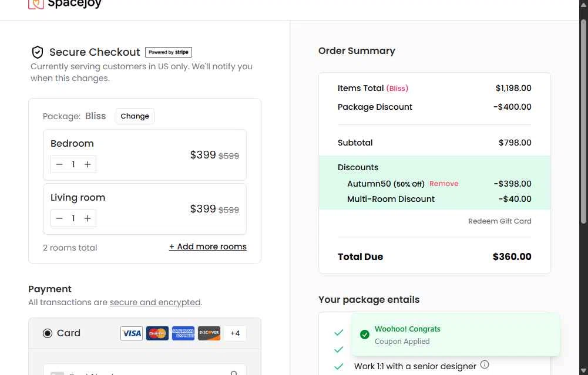Viewport: 588px width, 375px height.
Task: Click the Package Discount value -$400.00
Action: tap(512, 107)
